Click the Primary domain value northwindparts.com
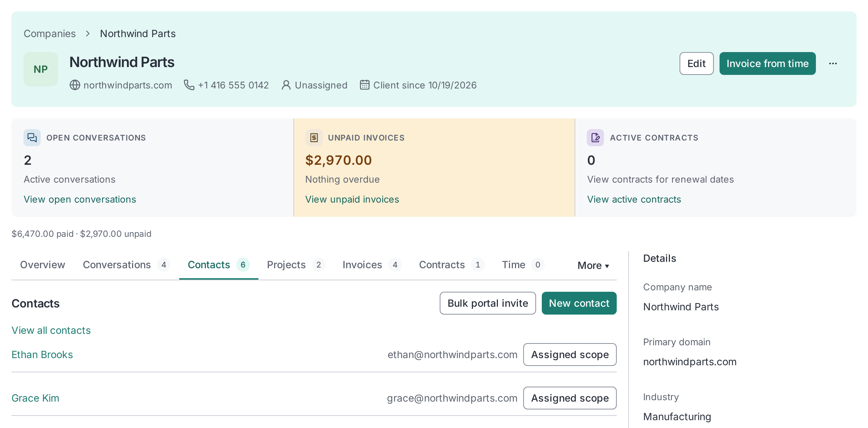This screenshot has width=868, height=428. [x=690, y=362]
